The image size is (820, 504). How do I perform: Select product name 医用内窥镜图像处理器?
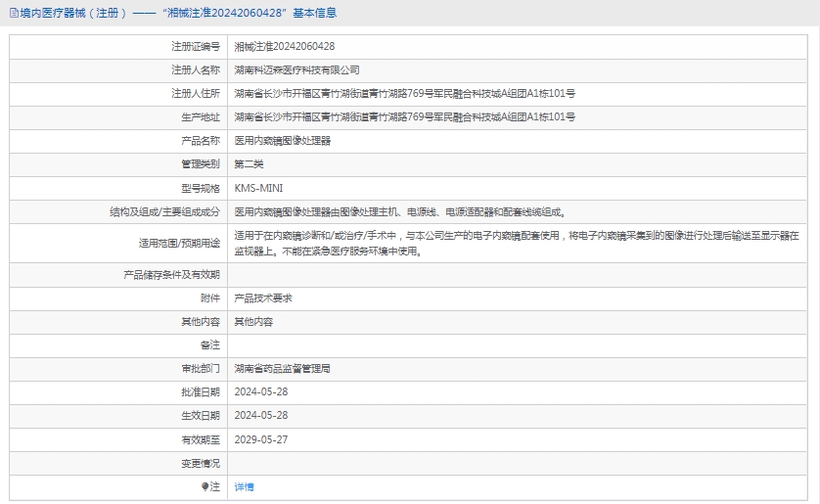282,141
